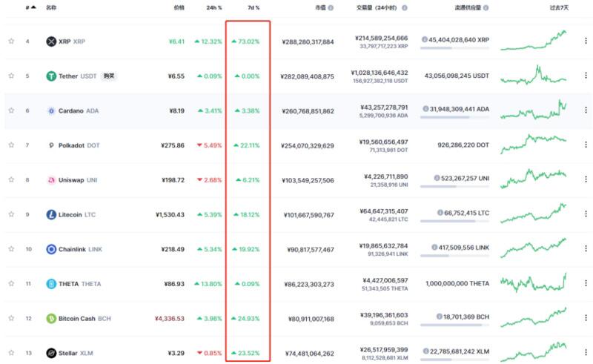
Task: Open the Cardano ADA name link
Action: (x=79, y=111)
